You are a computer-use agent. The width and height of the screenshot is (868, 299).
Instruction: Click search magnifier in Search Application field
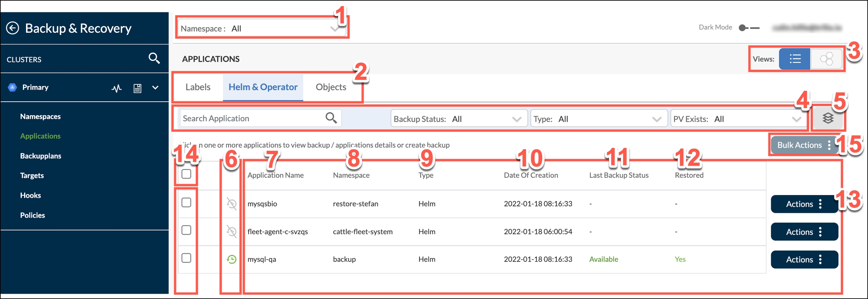coord(331,118)
